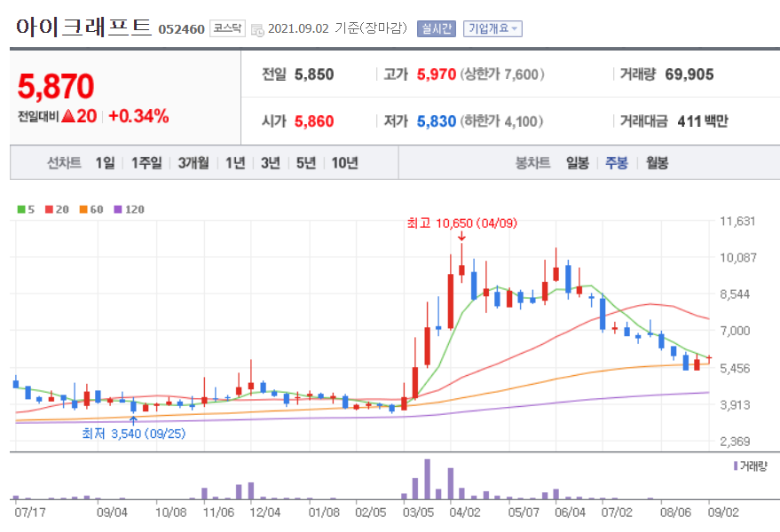Click the blue 실시간 button
This screenshot has height=532, width=780.
pos(435,27)
